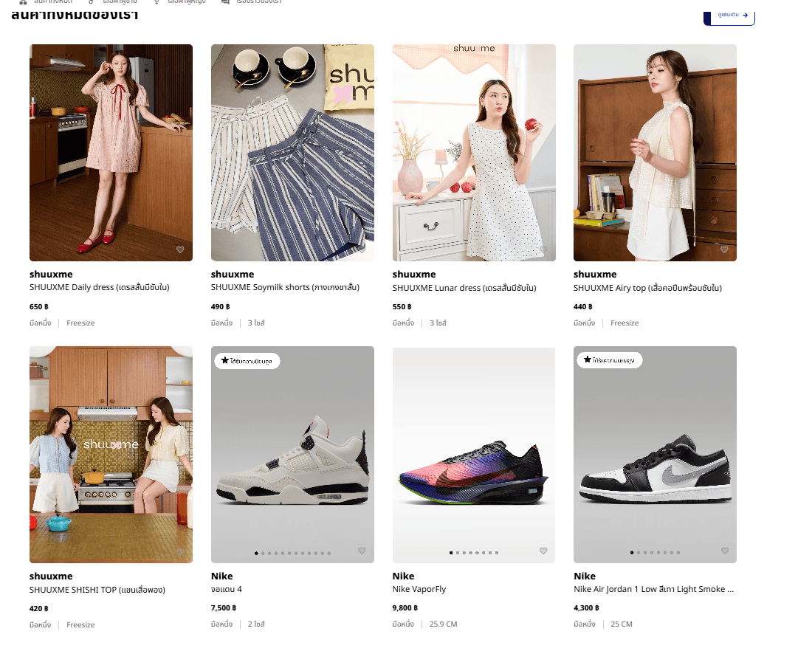Viewport: 812px width, 668px height.
Task: Open the Nike VaporFly shoe image
Action: (x=474, y=455)
